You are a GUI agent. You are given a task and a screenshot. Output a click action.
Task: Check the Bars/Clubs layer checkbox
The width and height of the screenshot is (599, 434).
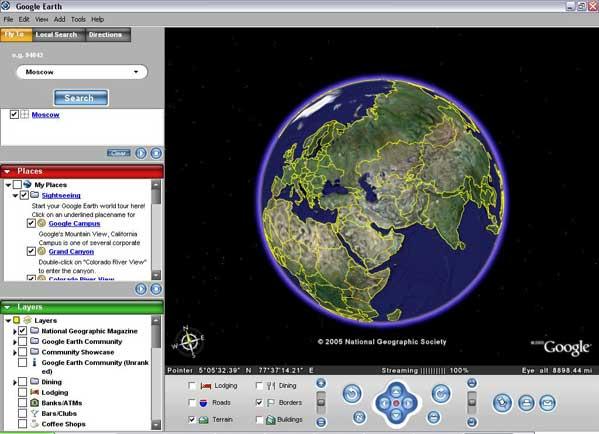23,413
